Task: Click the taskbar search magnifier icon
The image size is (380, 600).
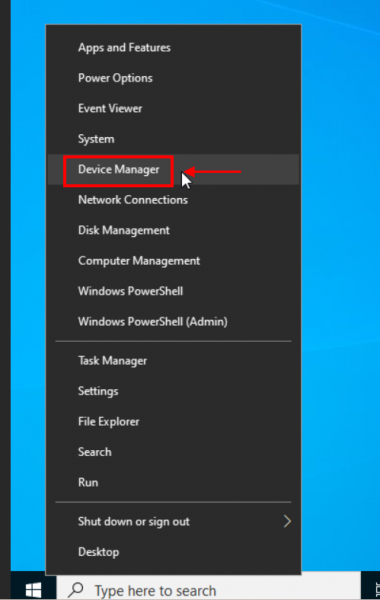Action: coord(77,590)
